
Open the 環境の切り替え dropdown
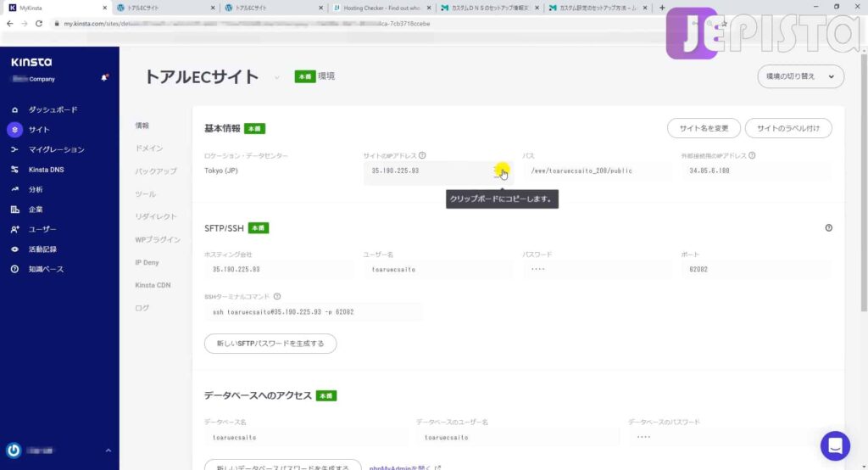(800, 76)
